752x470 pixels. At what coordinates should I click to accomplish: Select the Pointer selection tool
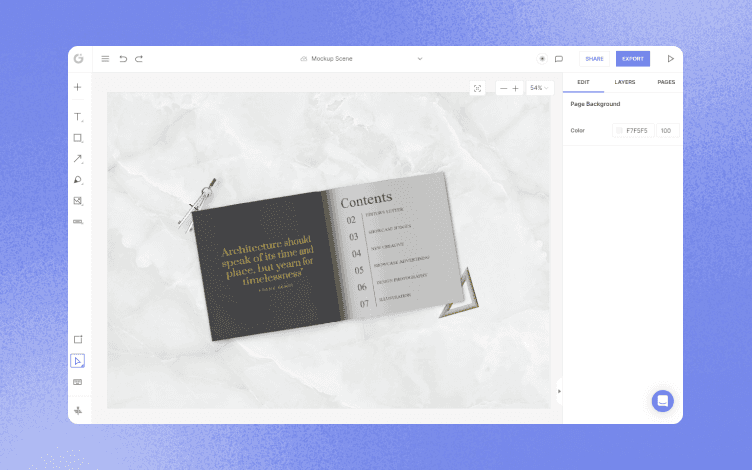point(78,361)
